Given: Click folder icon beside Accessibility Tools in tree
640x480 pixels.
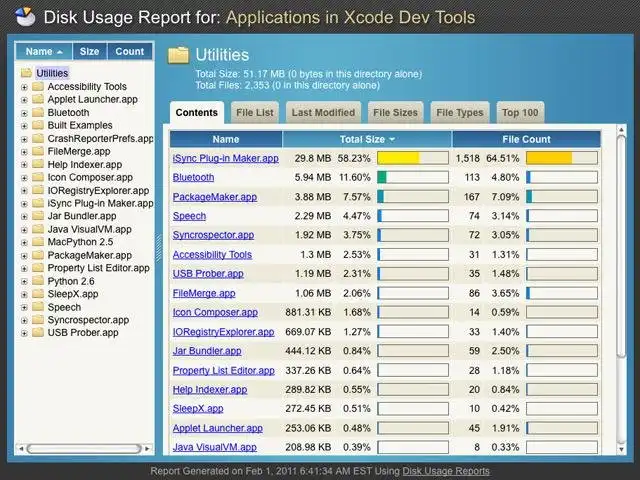Looking at the screenshot, I should click(38, 86).
